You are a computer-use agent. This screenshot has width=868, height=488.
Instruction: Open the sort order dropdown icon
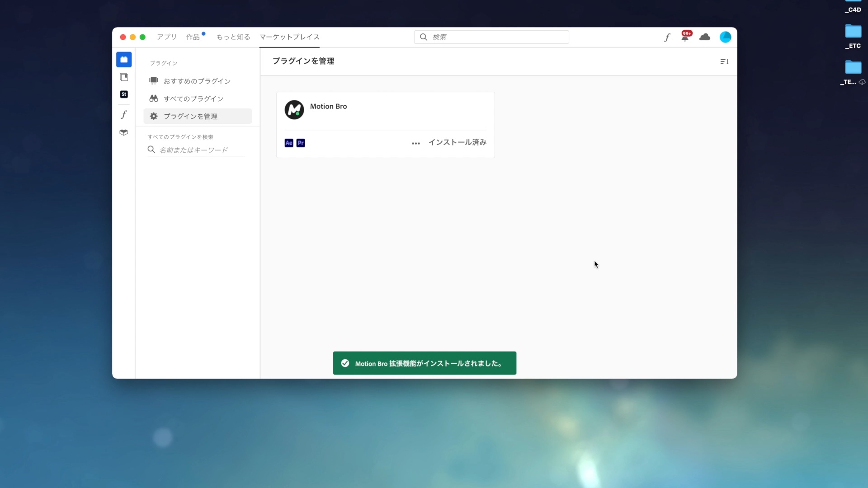coord(724,61)
